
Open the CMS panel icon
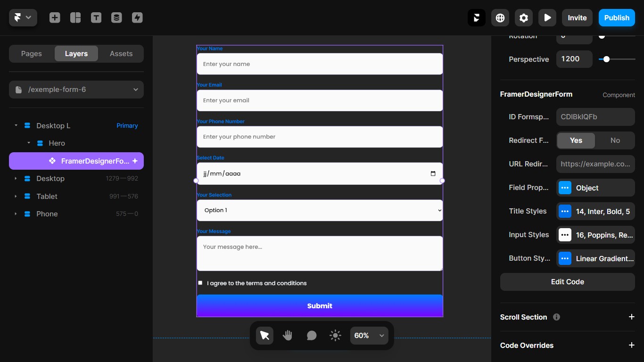pyautogui.click(x=116, y=17)
